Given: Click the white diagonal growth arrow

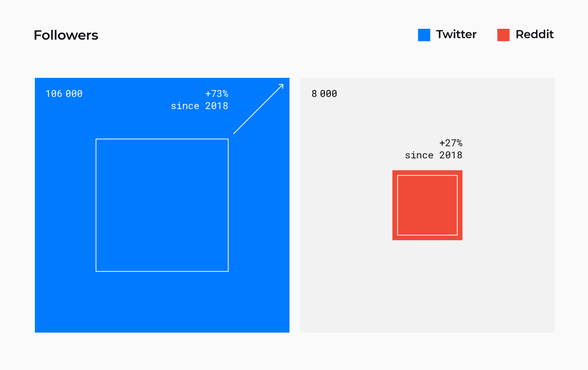Looking at the screenshot, I should click(258, 109).
